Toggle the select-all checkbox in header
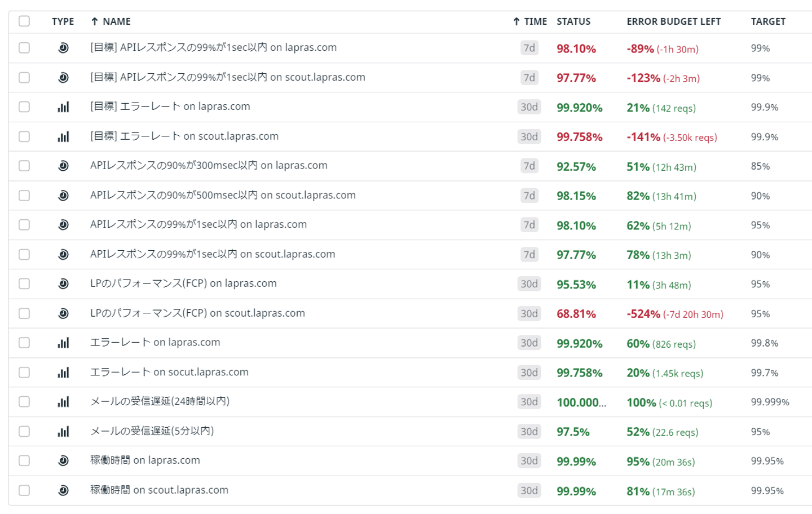This screenshot has width=812, height=514. click(x=24, y=21)
